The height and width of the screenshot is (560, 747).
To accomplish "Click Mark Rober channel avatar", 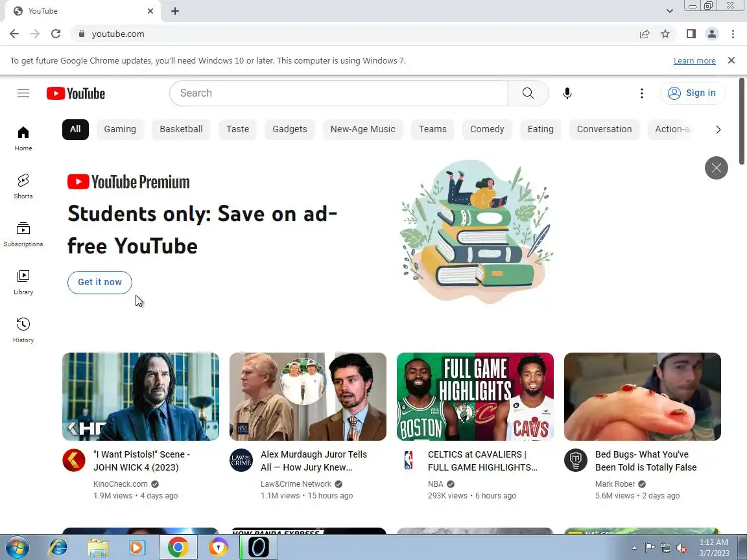I will [576, 460].
